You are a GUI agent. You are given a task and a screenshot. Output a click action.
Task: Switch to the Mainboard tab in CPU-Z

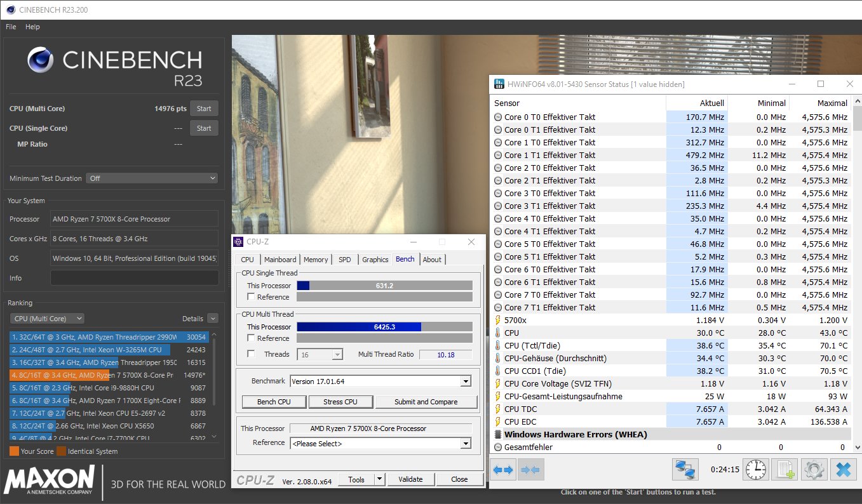pyautogui.click(x=280, y=260)
